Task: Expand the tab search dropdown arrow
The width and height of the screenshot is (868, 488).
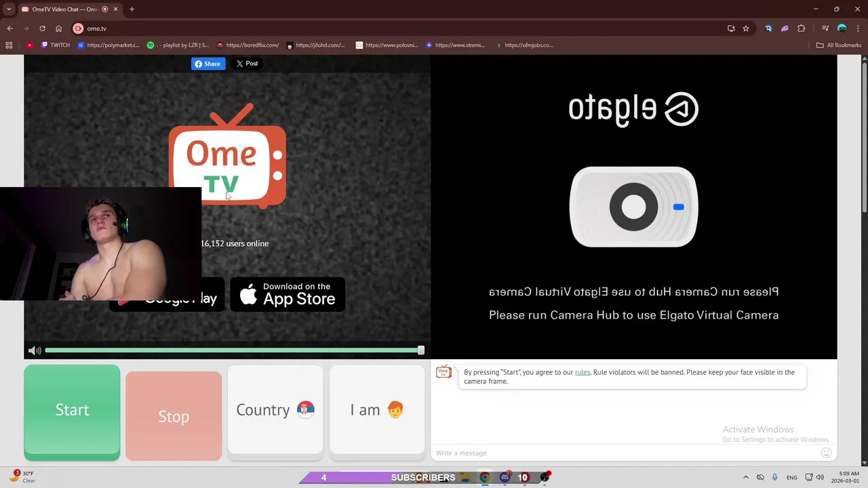Action: tap(8, 9)
